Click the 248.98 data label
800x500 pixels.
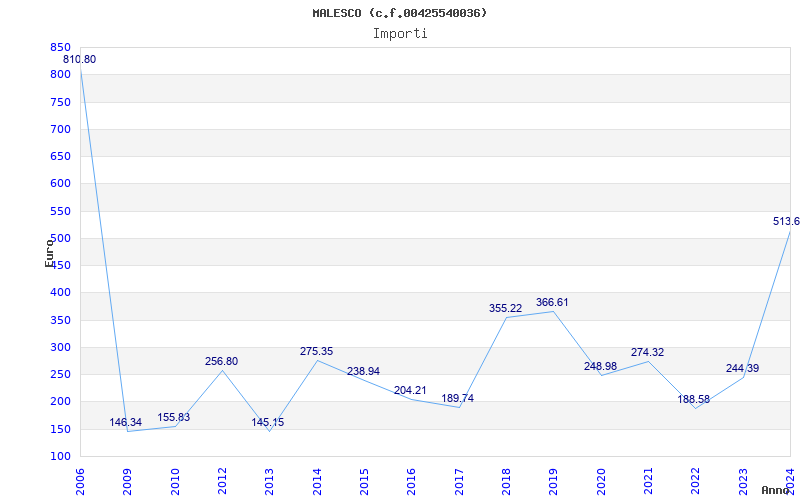601,366
